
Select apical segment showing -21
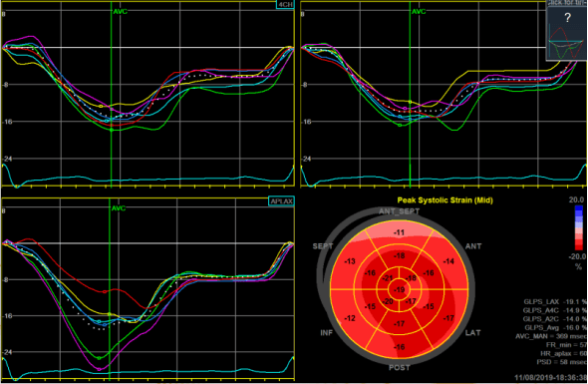[388, 278]
